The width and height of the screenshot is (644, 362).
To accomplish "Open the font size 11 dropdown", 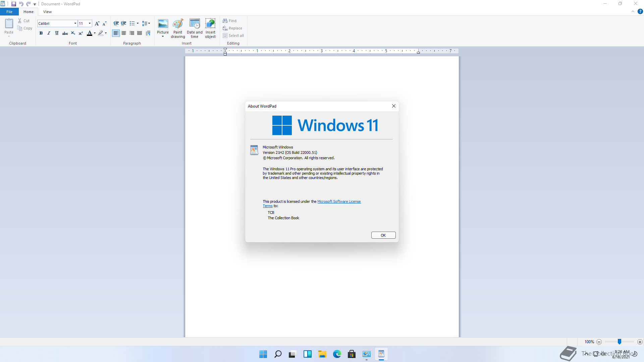I will tap(90, 23).
